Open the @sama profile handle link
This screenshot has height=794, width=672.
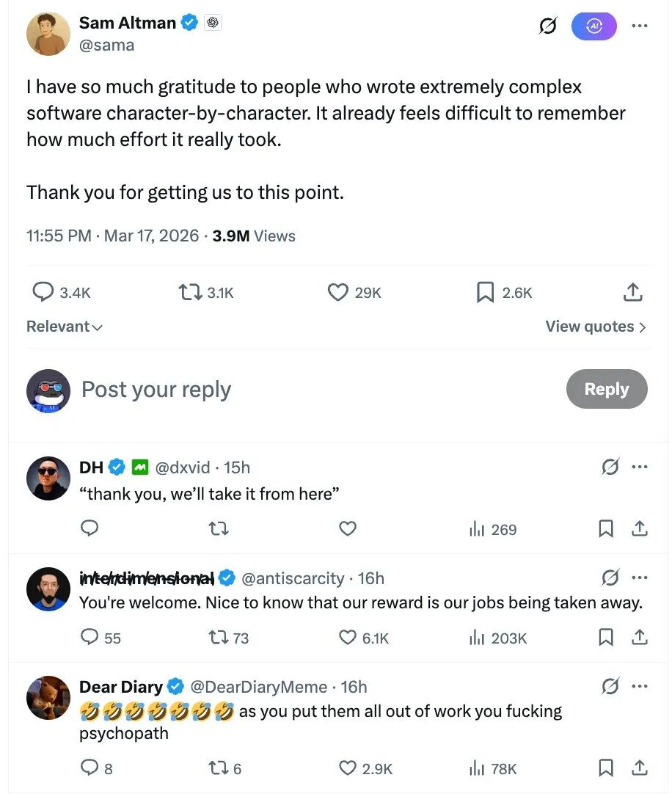pyautogui.click(x=106, y=45)
